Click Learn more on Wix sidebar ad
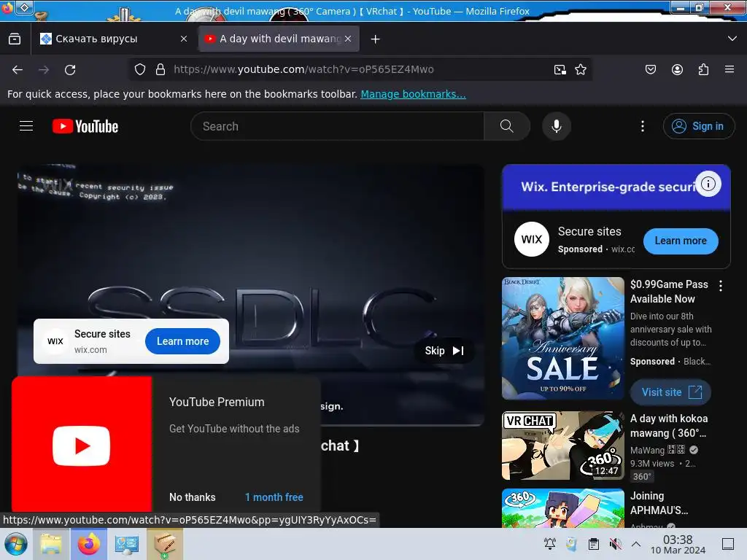Screen dimensions: 747x560 (x=681, y=241)
